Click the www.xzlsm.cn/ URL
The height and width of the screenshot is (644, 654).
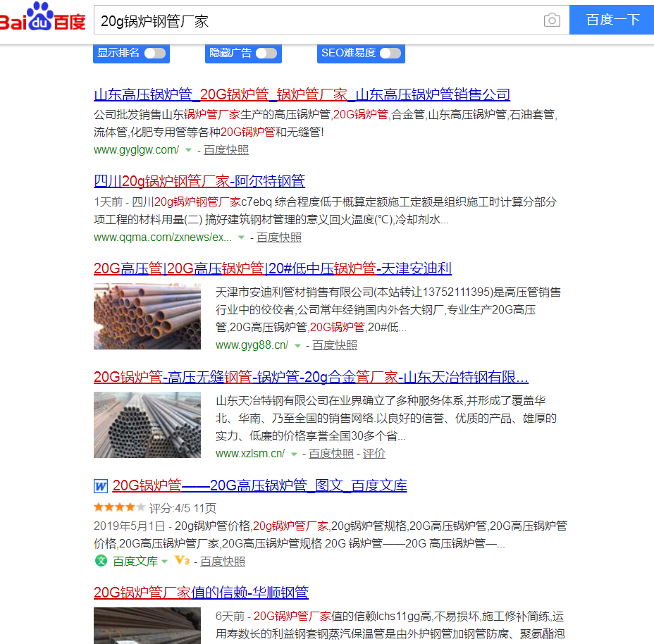[250, 454]
